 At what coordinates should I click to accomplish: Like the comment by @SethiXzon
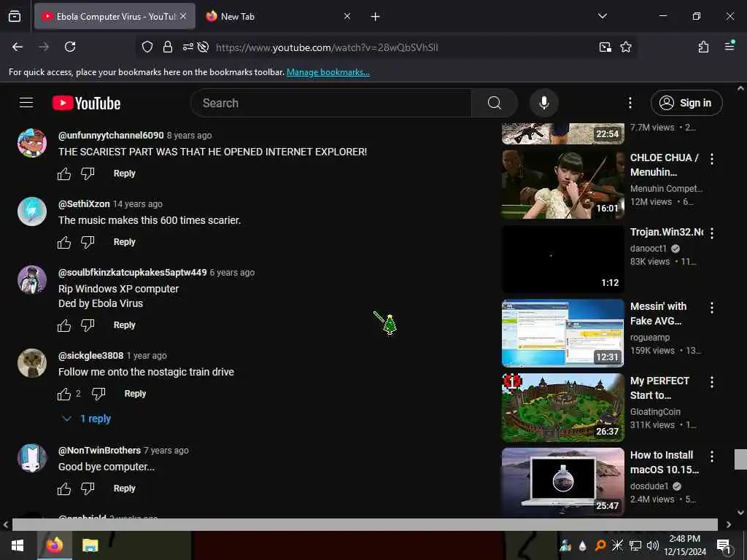(x=64, y=242)
